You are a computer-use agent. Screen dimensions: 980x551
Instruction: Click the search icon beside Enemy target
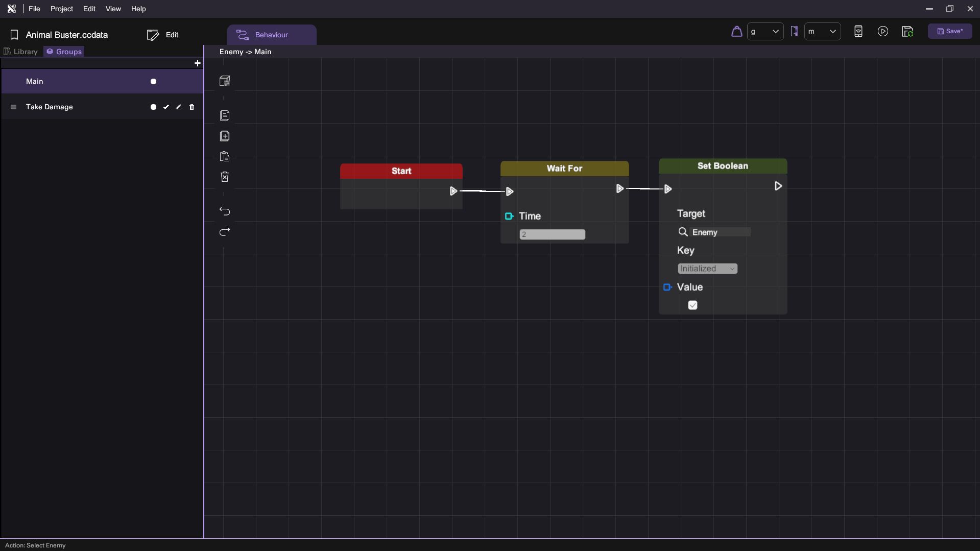pyautogui.click(x=683, y=232)
